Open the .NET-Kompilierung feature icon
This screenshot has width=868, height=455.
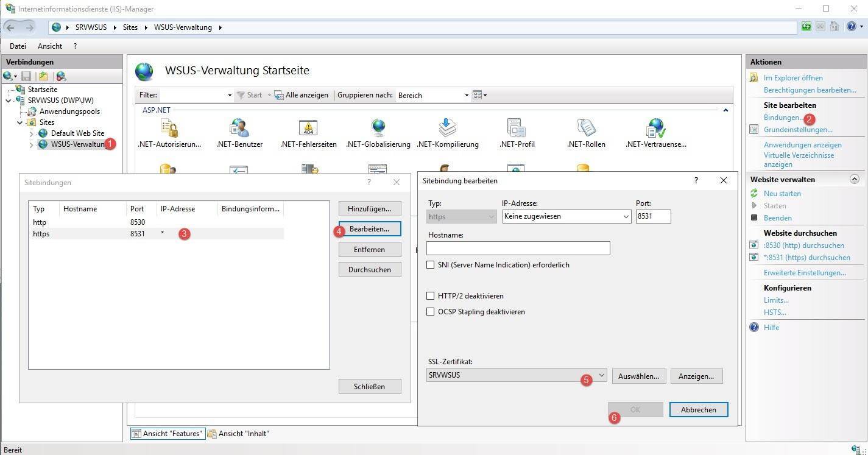point(448,128)
